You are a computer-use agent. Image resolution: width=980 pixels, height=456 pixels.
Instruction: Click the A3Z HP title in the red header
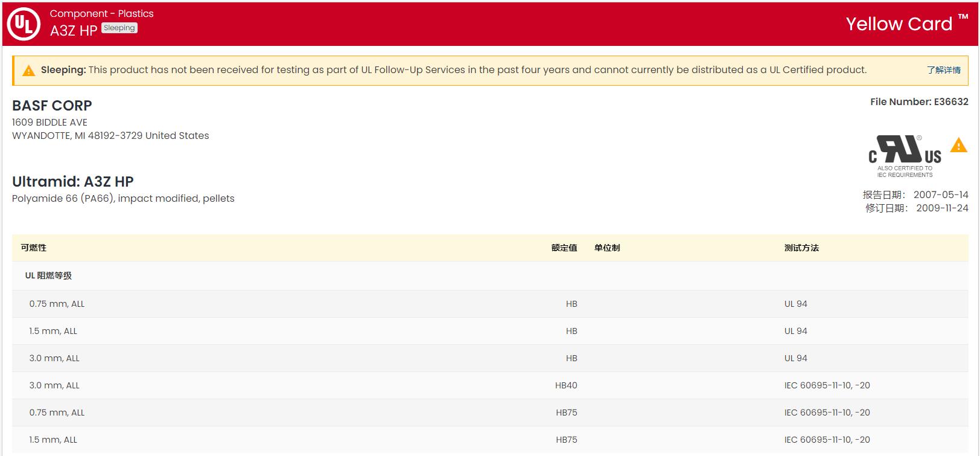(74, 30)
